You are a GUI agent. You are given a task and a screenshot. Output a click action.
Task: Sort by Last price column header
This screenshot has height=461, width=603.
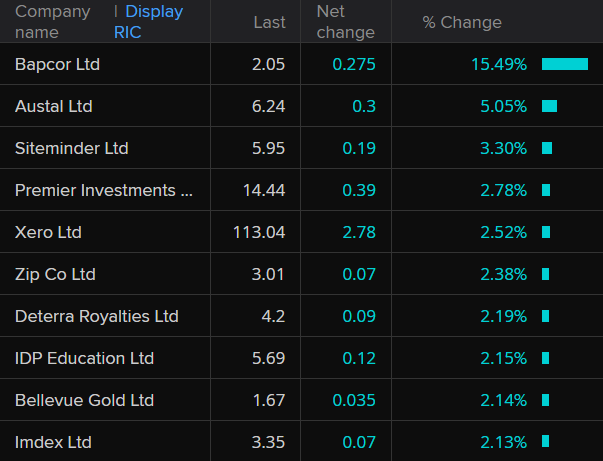(269, 22)
